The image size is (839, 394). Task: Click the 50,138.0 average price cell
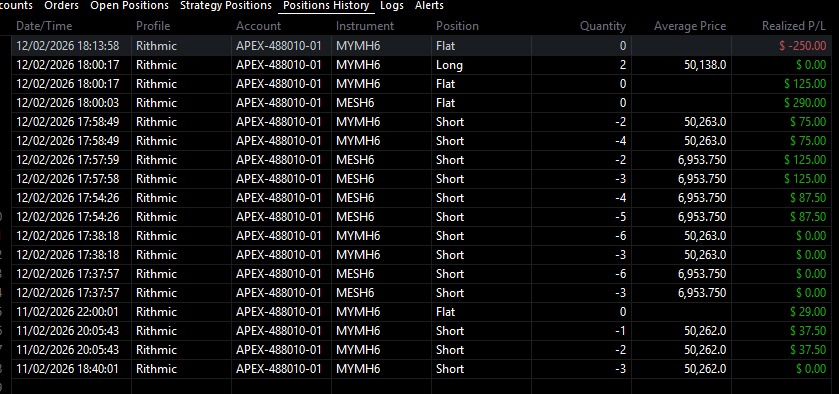[681, 65]
